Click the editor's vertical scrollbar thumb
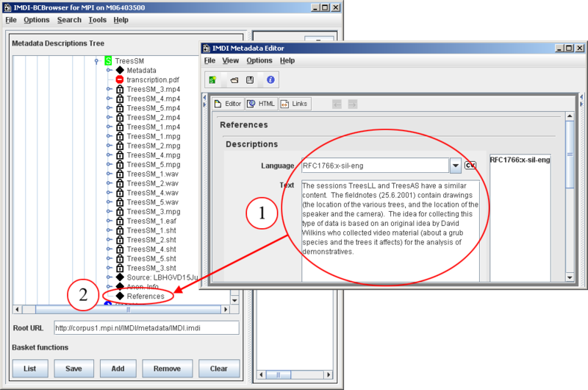The height and width of the screenshot is (390, 588). coord(570,154)
